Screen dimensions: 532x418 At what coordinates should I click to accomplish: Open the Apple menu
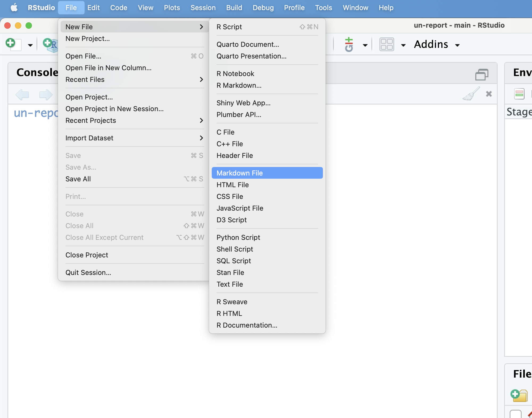pyautogui.click(x=14, y=8)
